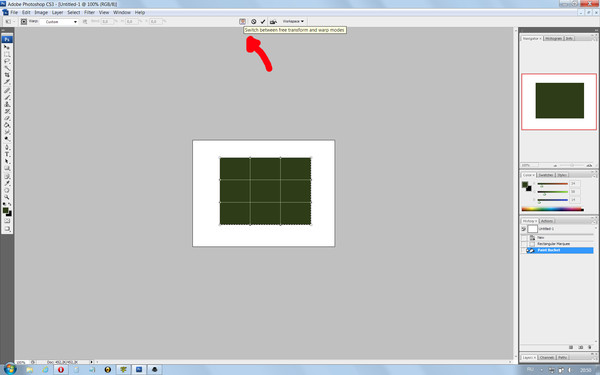Click the Photoshop icon in the Windows taskbar
Viewport: 600px width, 375px height.
(139, 370)
